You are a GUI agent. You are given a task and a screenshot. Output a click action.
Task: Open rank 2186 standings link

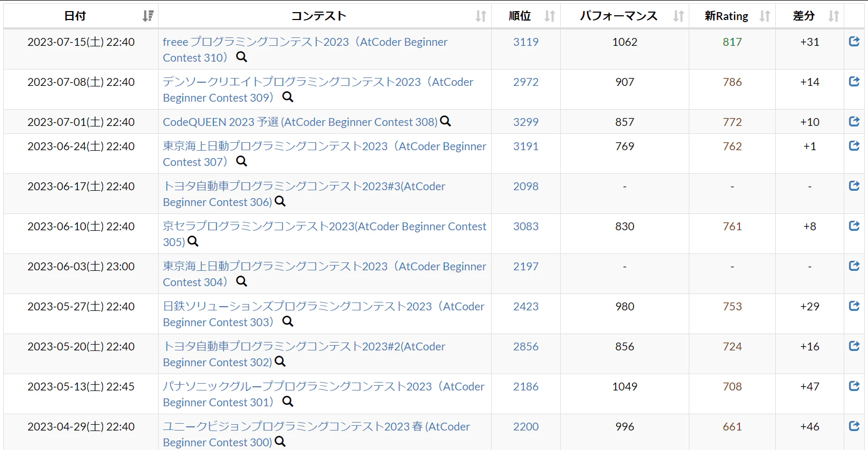click(526, 386)
